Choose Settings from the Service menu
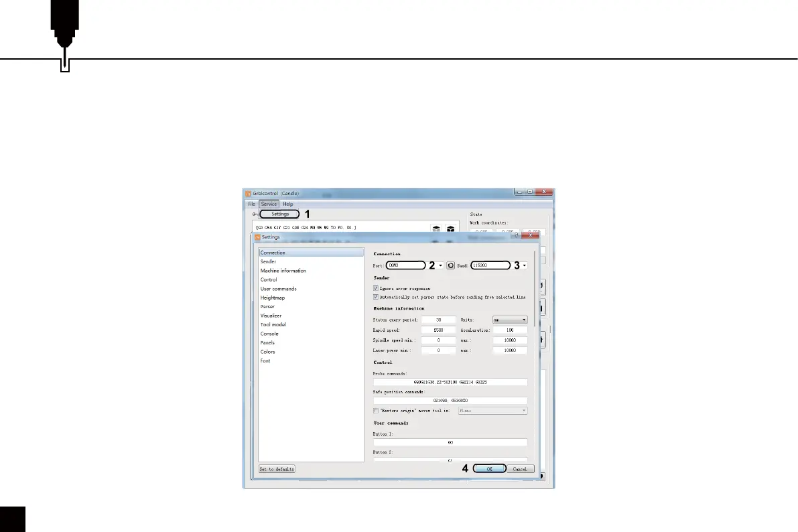Screen dimensions: 798x532 pos(280,214)
